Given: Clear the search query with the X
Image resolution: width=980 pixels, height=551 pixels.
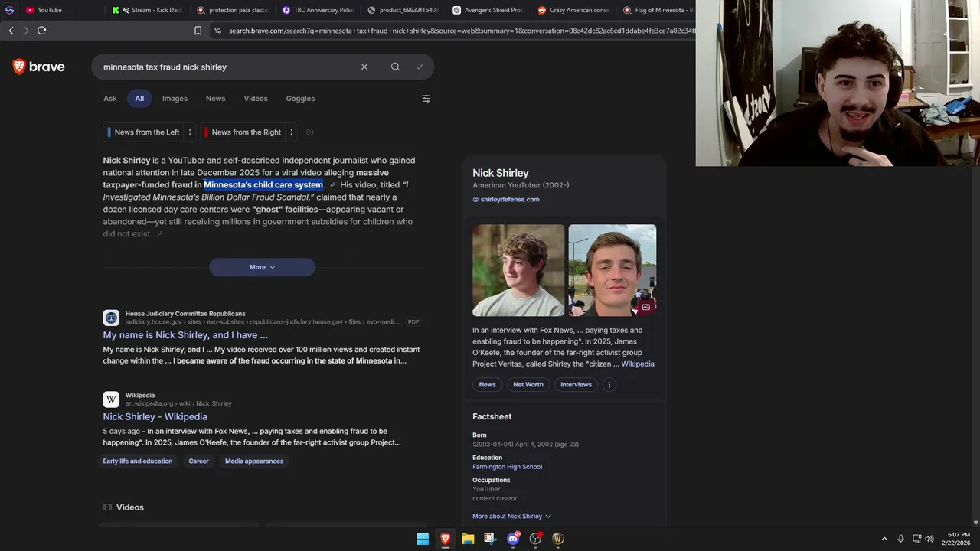Looking at the screenshot, I should coord(364,67).
